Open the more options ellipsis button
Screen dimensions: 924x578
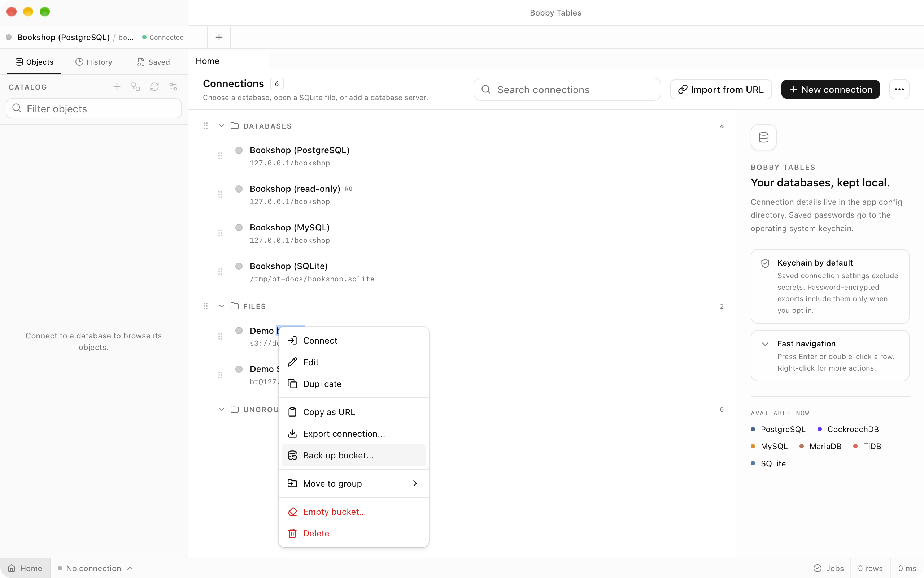pos(899,89)
